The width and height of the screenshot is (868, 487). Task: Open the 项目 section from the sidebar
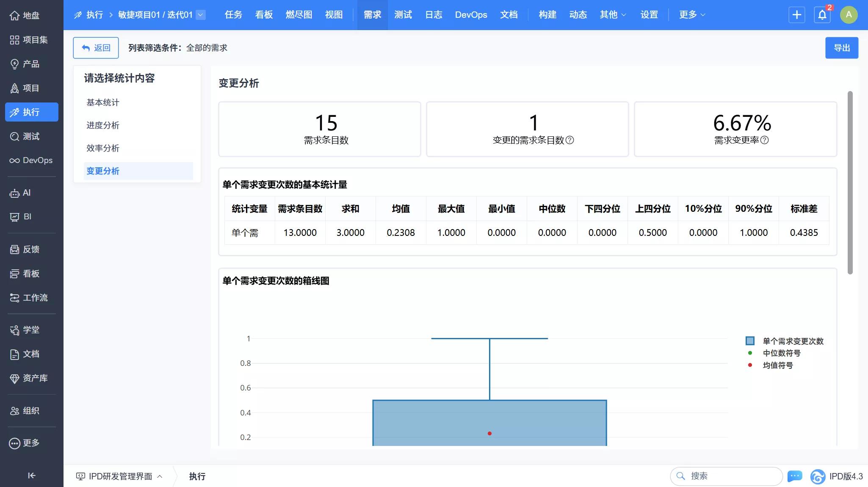(15, 88)
